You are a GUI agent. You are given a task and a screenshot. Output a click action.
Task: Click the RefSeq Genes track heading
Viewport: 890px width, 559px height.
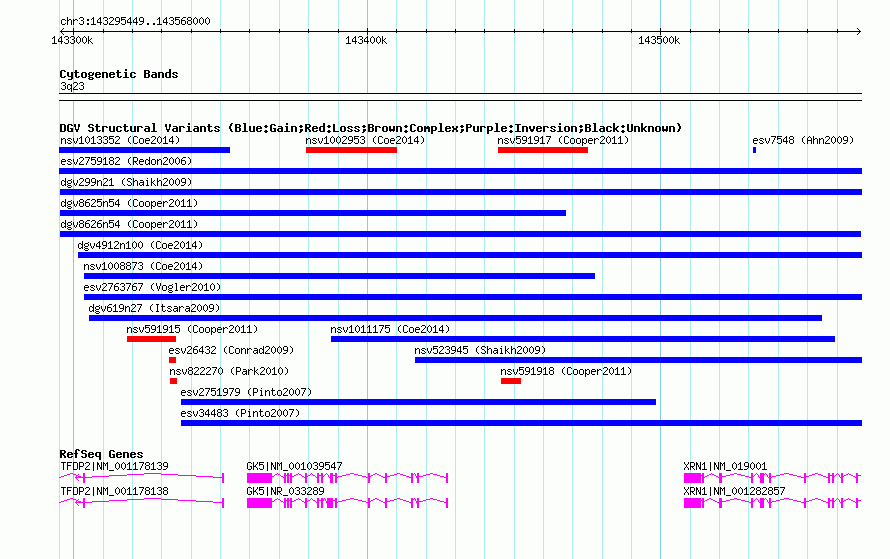click(101, 454)
